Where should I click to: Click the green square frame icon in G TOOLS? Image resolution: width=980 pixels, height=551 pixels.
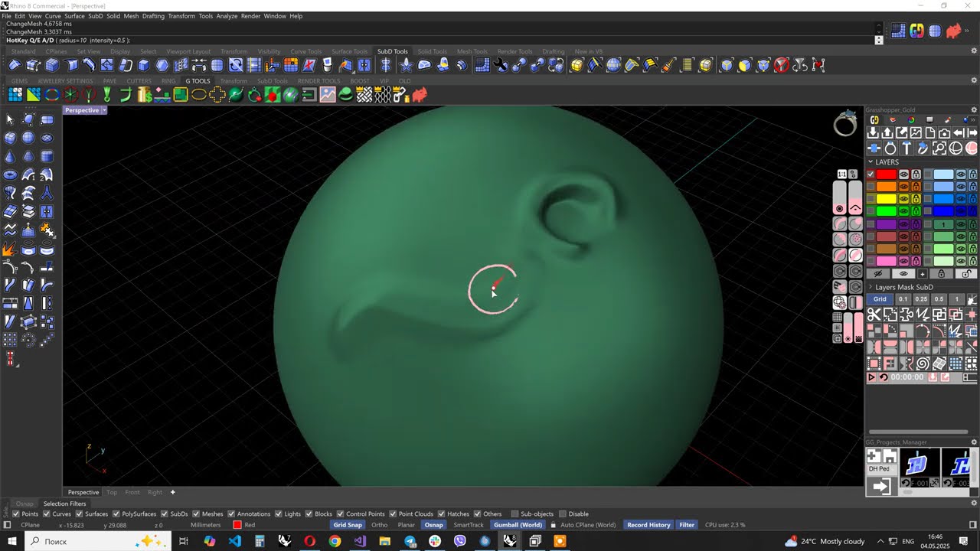point(181,95)
